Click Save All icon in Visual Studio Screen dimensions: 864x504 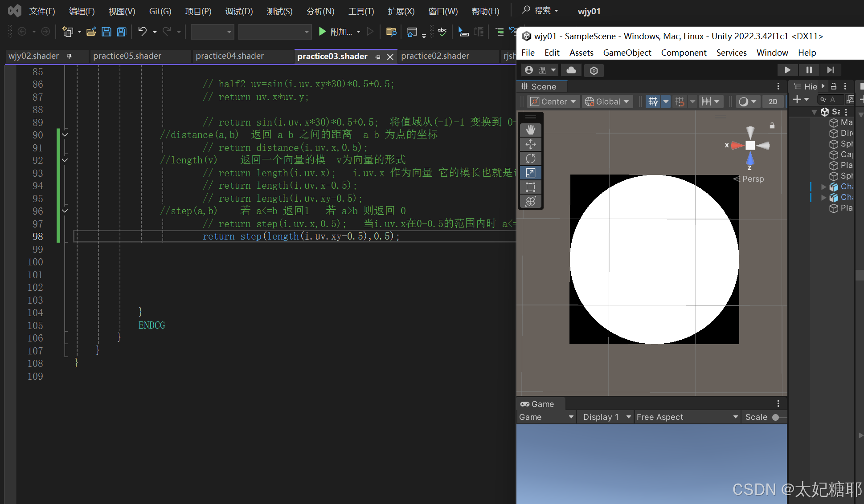coord(121,32)
